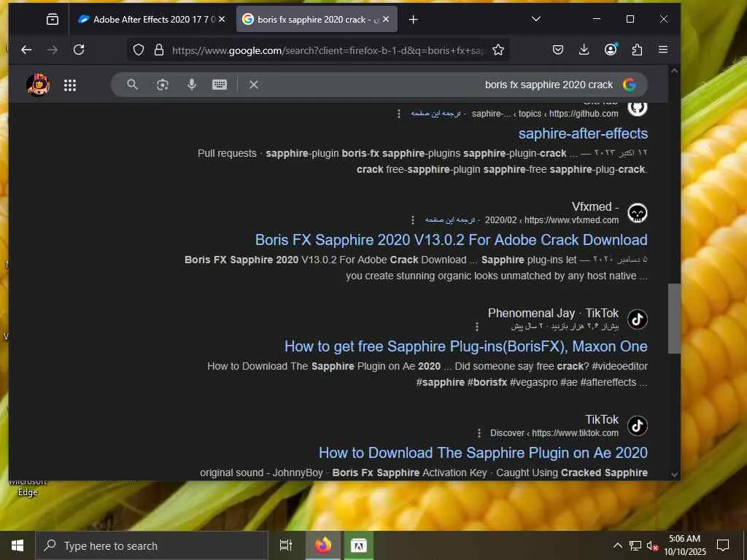The width and height of the screenshot is (747, 560).
Task: Click the Vfxmed skull site icon
Action: (x=638, y=213)
